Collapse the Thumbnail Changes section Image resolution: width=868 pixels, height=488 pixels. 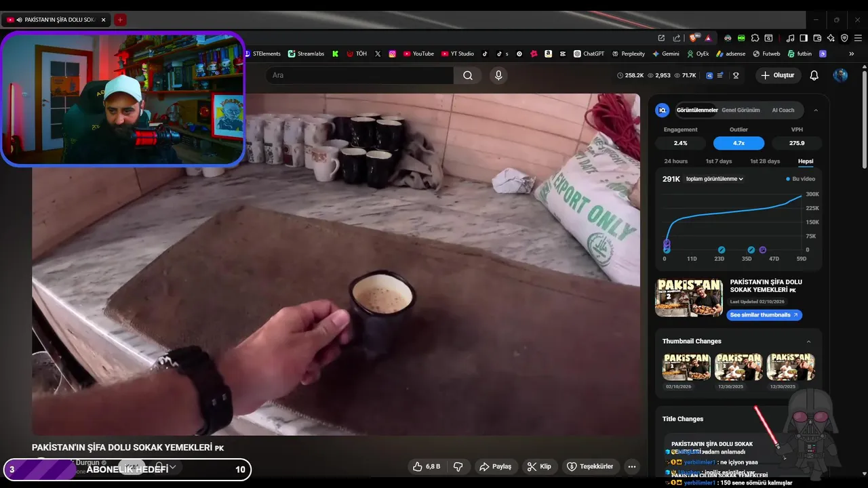[808, 341]
